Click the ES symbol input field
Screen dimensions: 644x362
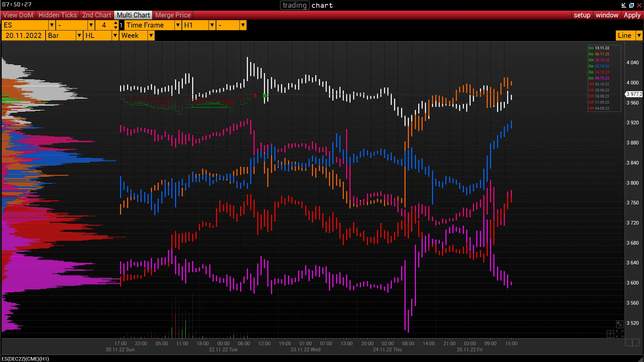pos(25,25)
